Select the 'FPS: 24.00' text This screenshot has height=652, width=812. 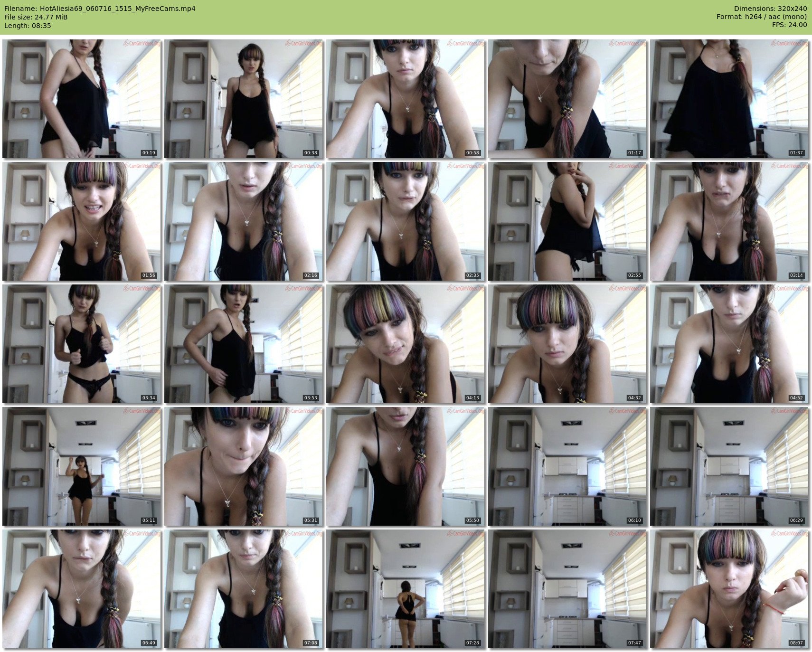click(x=789, y=26)
